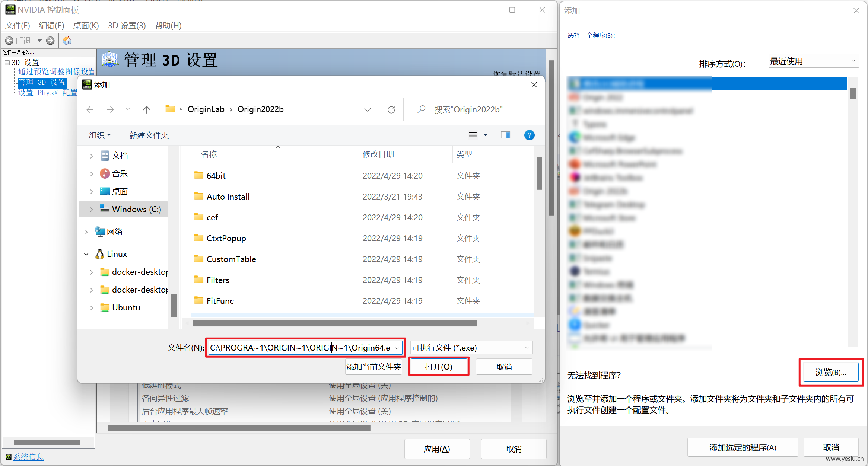Screen dimensions: 868x466
Task: Open the 帮助(H) menu
Action: tap(168, 25)
